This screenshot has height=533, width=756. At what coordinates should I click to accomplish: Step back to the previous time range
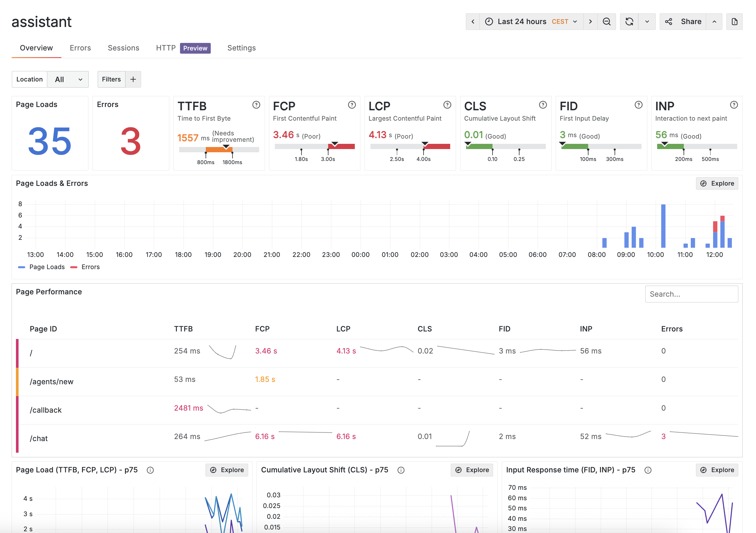point(472,21)
